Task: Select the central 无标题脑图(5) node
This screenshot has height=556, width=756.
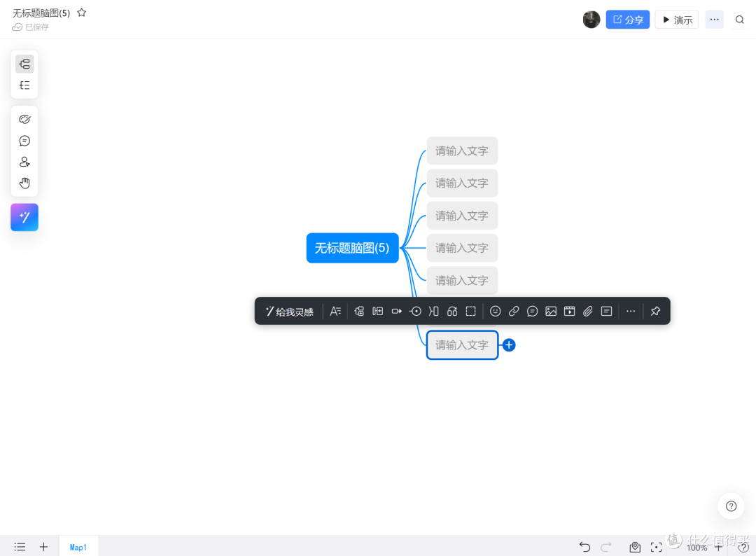Action: pos(352,248)
